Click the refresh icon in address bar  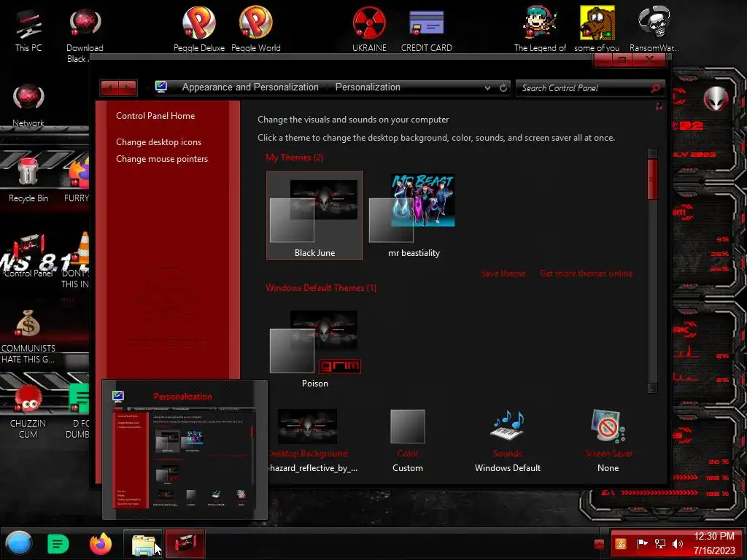[x=503, y=87]
